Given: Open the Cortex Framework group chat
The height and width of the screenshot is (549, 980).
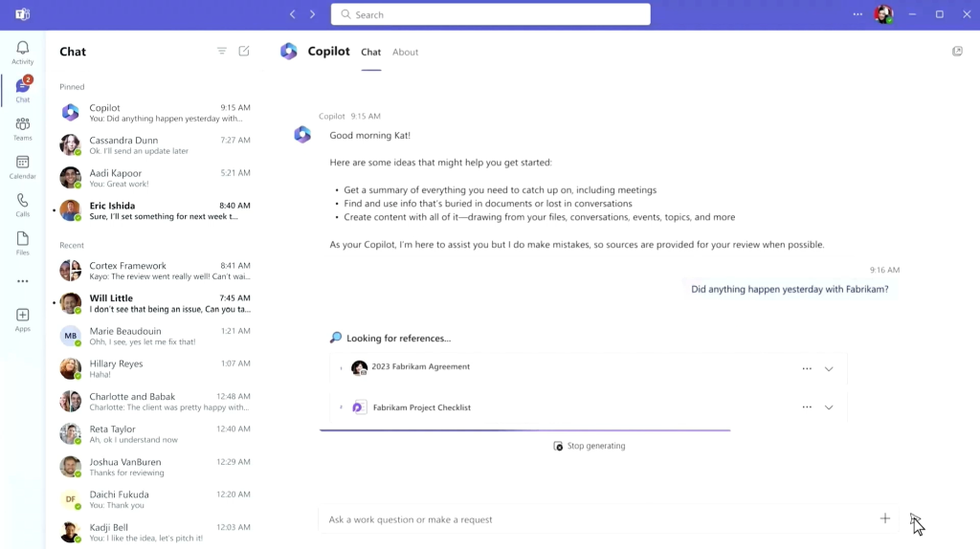Looking at the screenshot, I should coord(154,271).
